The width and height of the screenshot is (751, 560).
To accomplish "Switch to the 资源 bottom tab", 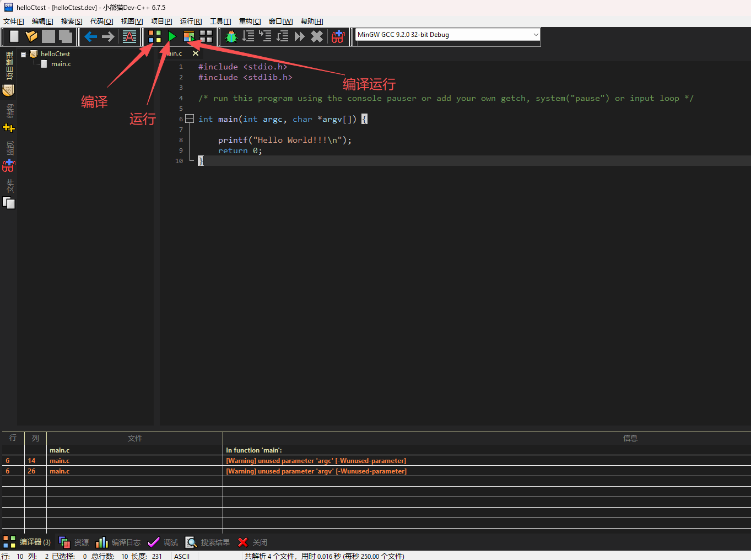I will [x=74, y=542].
